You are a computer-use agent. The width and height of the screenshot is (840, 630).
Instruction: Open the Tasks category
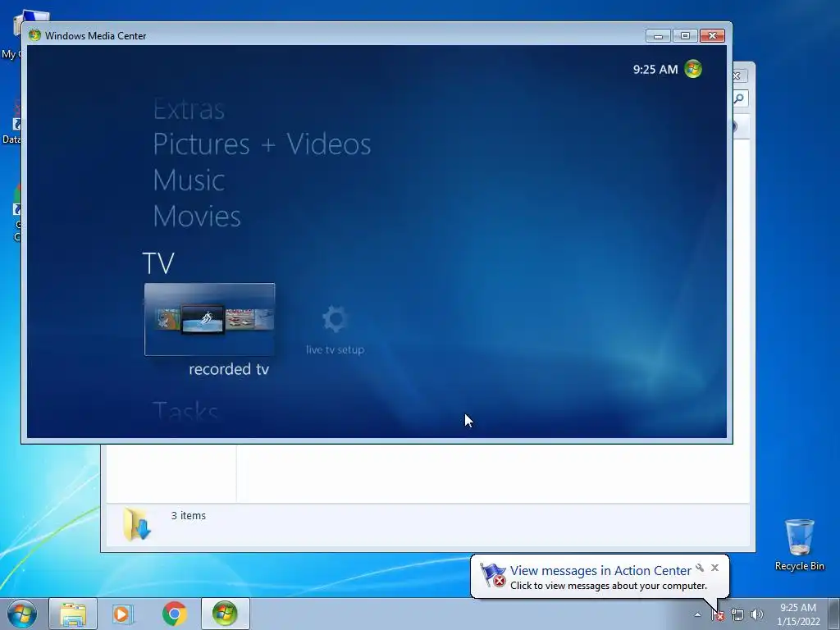[x=185, y=412]
